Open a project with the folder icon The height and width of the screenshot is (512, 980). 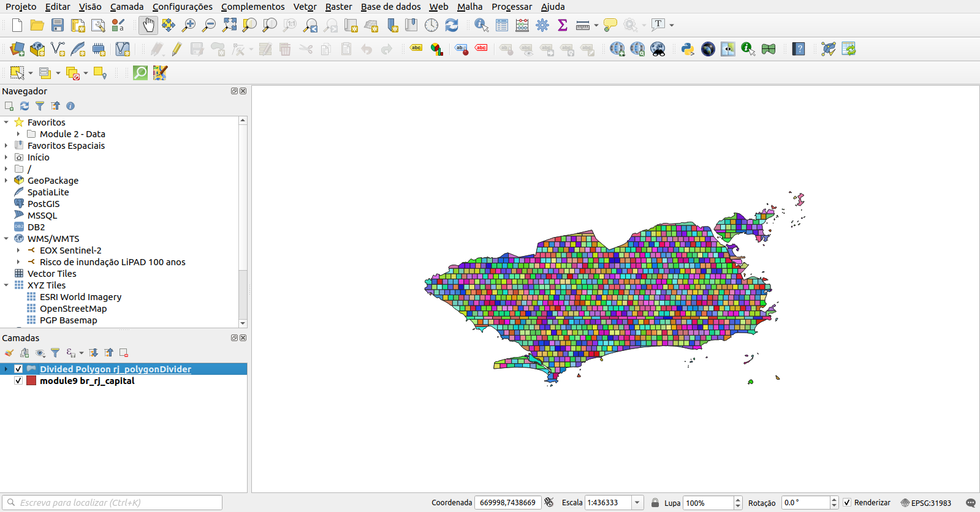(37, 25)
